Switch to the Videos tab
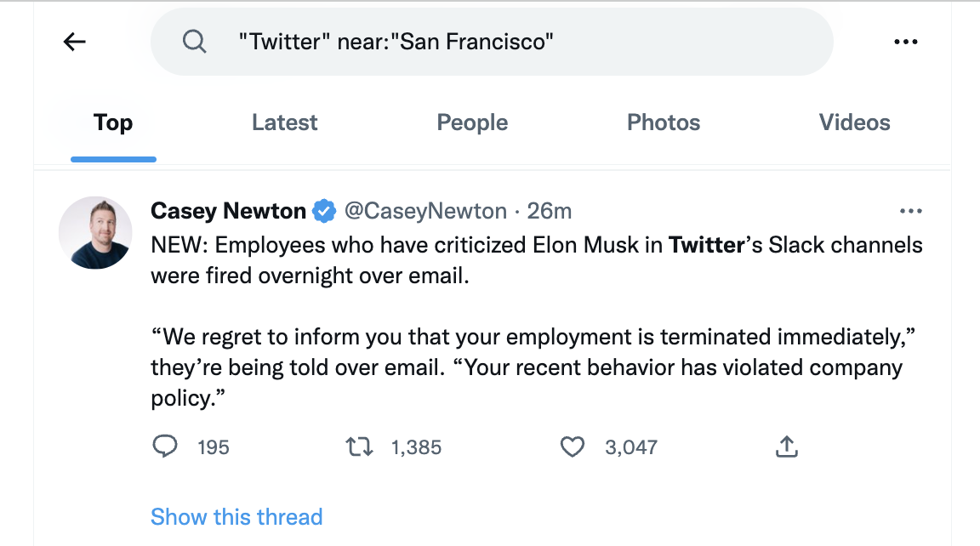 click(x=854, y=122)
